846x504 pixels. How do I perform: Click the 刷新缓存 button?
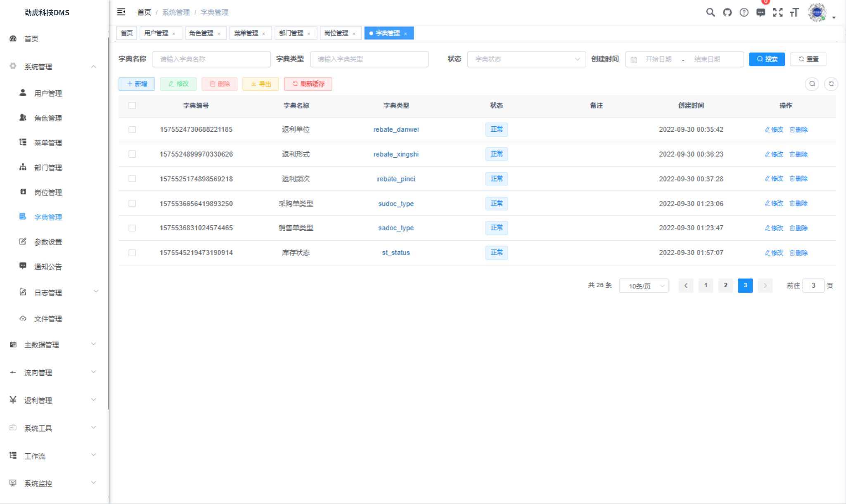coord(308,84)
